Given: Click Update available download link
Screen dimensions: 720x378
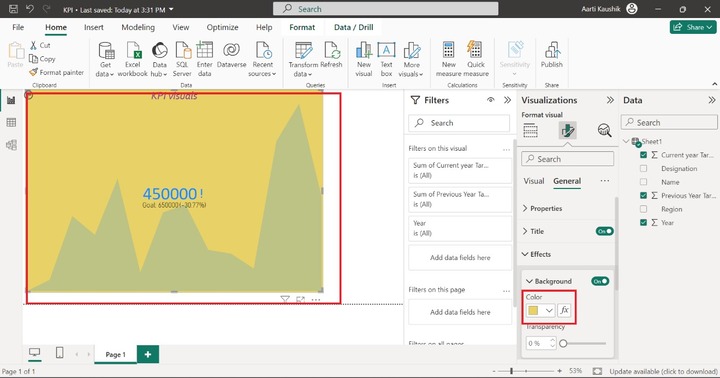Looking at the screenshot, I should 663,371.
